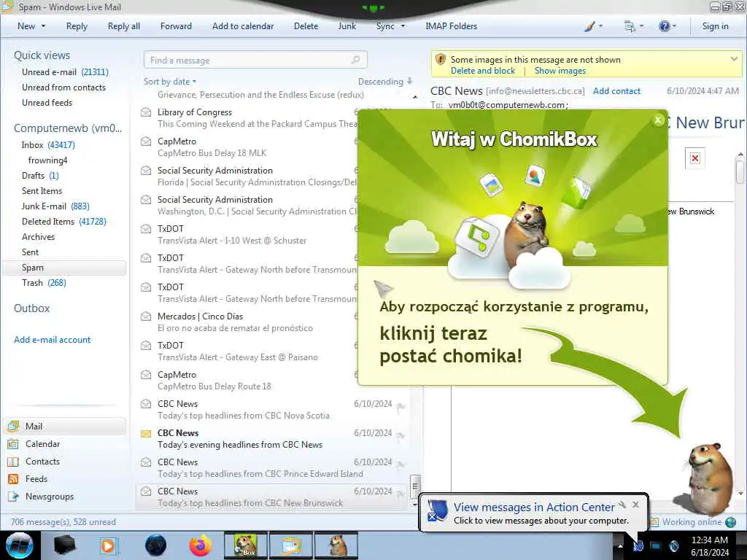Viewport: 747px width, 560px height.
Task: Collapse the Computernewb account header
Action: 68,128
